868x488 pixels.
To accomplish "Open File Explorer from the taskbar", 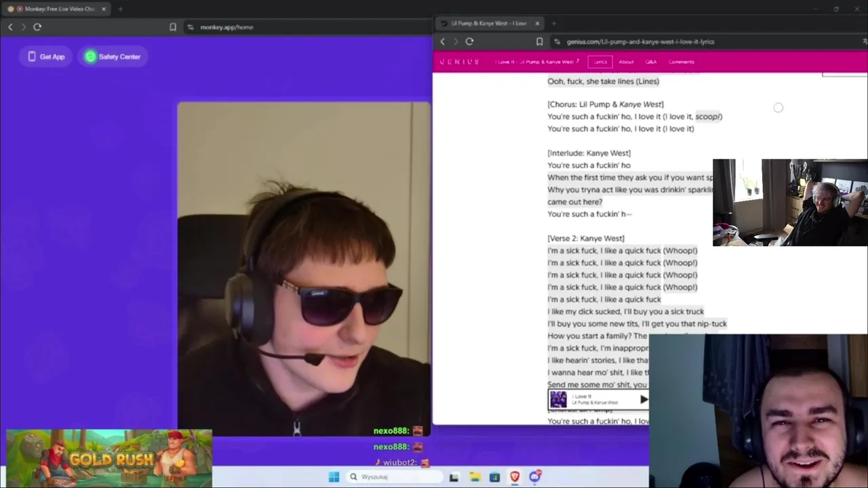I will [x=475, y=477].
